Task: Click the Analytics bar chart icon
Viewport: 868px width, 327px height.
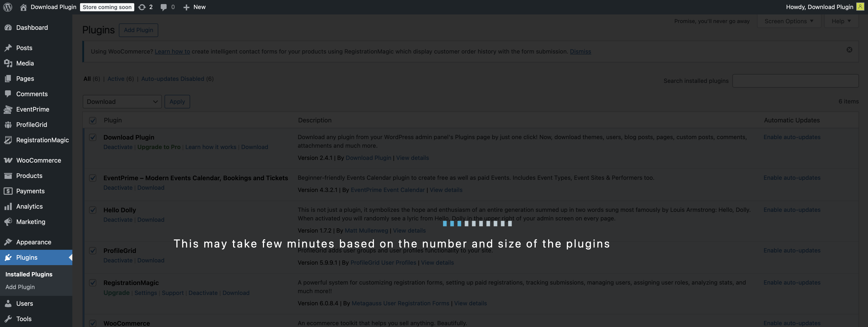Action: point(8,206)
